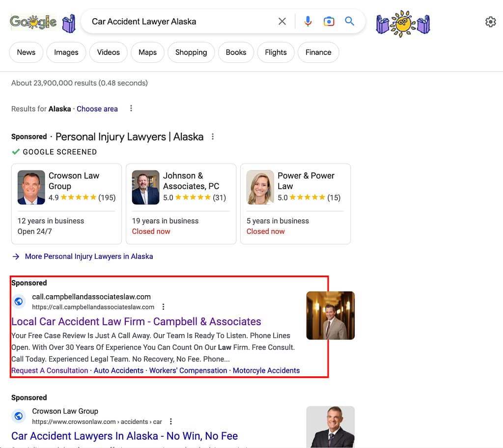Click '19 years in business' text
503x448 pixels.
165,221
